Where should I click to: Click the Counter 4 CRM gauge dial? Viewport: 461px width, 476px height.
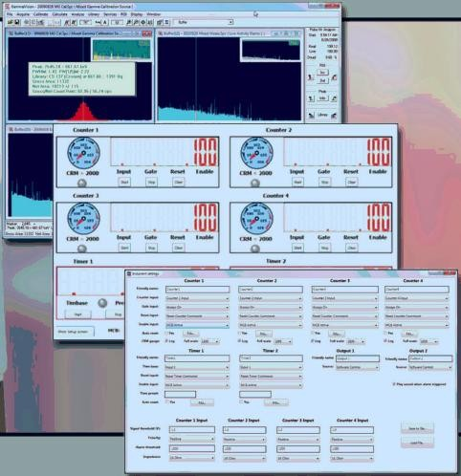pyautogui.click(x=256, y=219)
